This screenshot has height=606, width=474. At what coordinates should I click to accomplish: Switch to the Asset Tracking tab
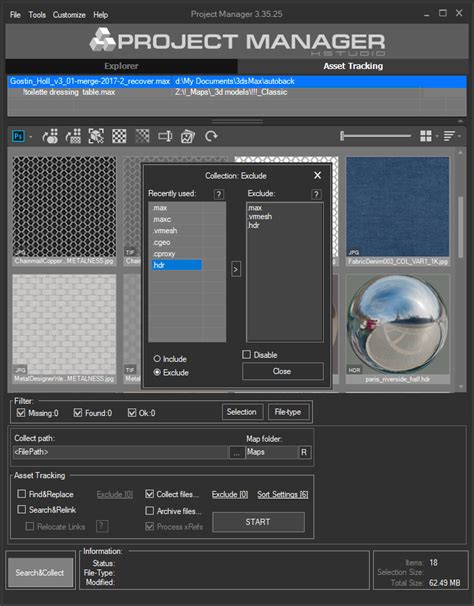click(353, 66)
